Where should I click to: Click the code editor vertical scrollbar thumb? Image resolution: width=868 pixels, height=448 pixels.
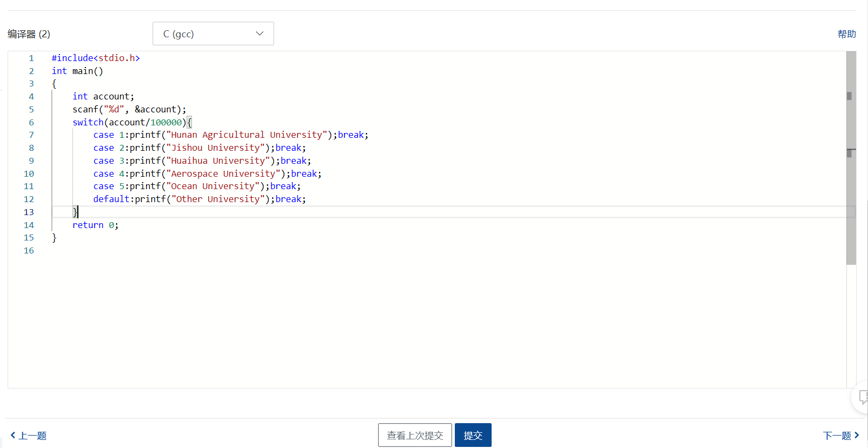click(851, 157)
